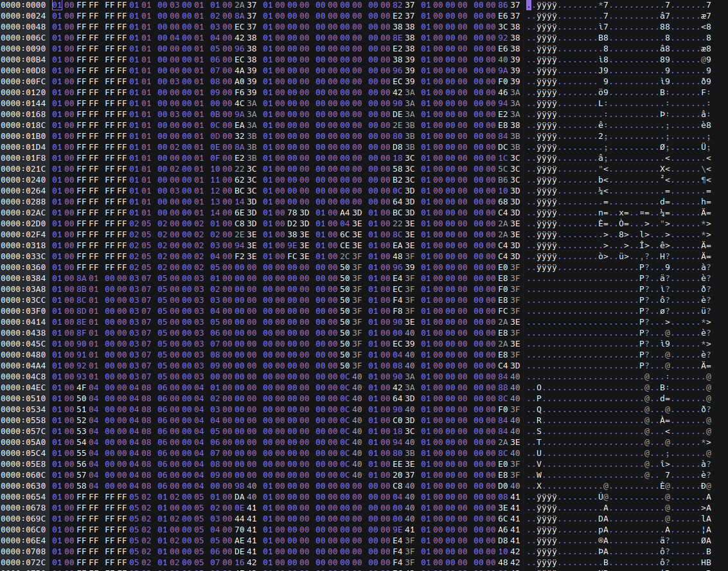Click hex byte EA in row 0000:018C
The image size is (728, 571).
point(240,125)
